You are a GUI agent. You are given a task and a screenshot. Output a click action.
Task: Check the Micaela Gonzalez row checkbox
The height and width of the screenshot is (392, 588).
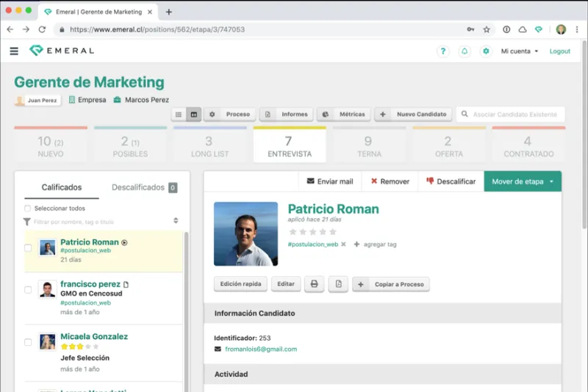click(28, 342)
